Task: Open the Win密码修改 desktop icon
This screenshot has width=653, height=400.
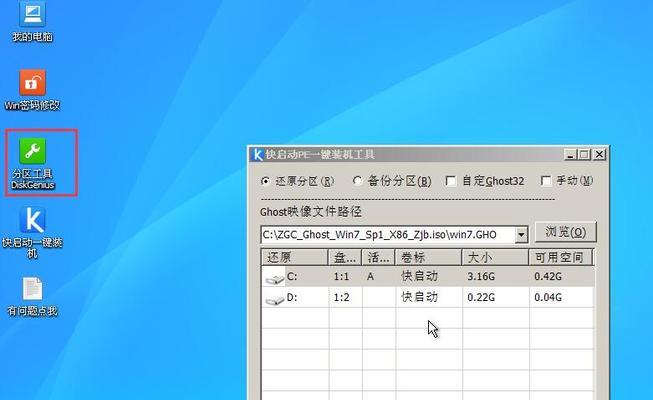Action: click(x=32, y=90)
